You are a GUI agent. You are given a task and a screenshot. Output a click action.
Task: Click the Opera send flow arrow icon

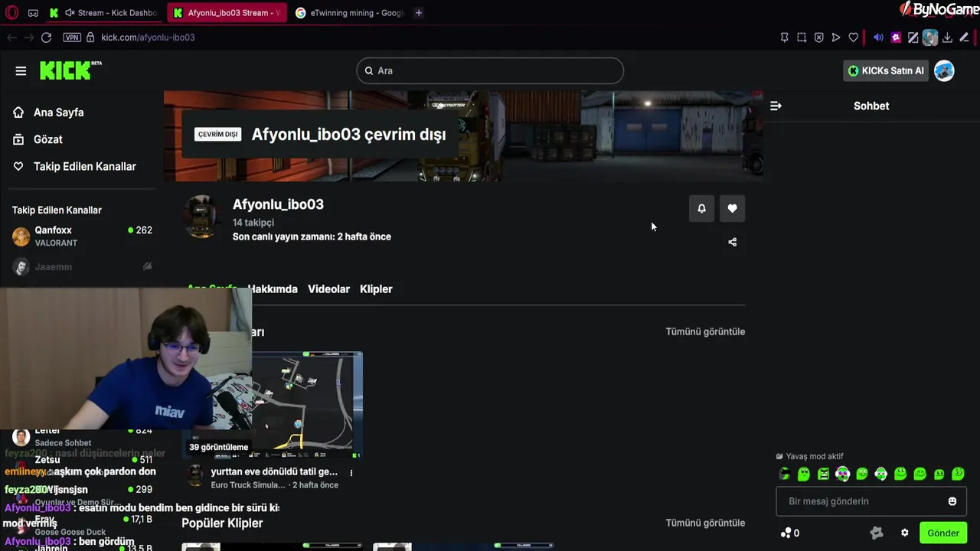coord(836,37)
